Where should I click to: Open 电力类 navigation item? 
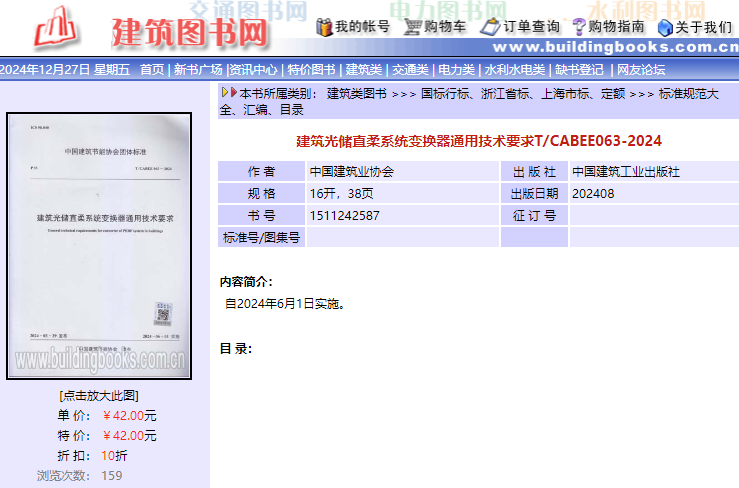tap(456, 70)
